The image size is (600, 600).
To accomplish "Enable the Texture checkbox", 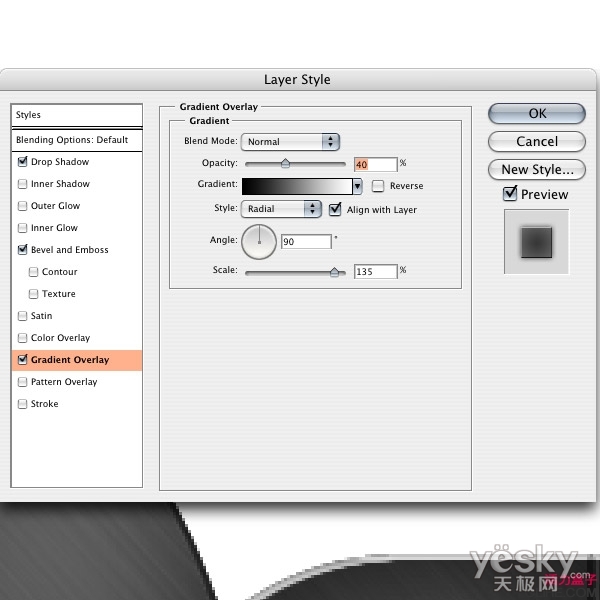I will coord(34,294).
